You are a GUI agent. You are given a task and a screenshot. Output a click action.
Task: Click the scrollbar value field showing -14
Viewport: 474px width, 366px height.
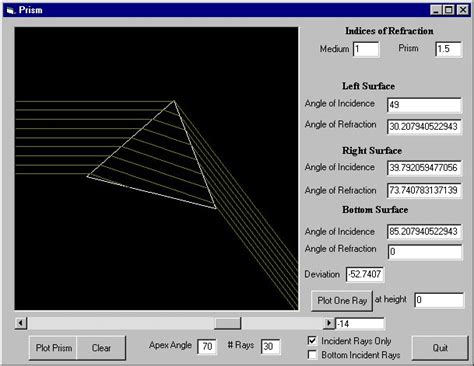pyautogui.click(x=360, y=324)
